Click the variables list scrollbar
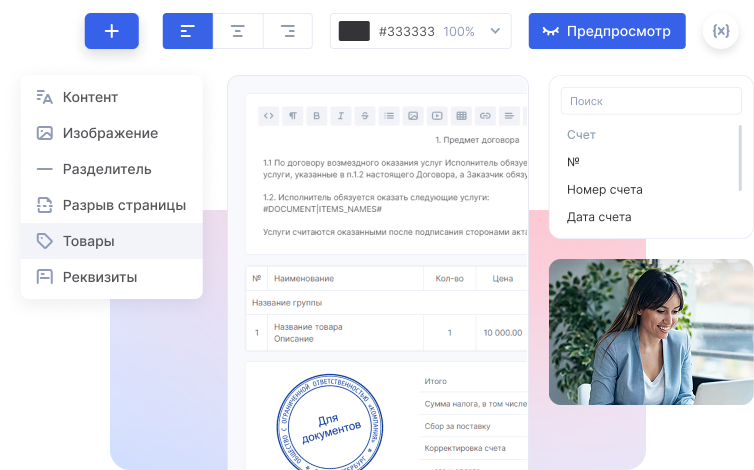Viewport: 754px width, 470px height. pyautogui.click(x=740, y=158)
